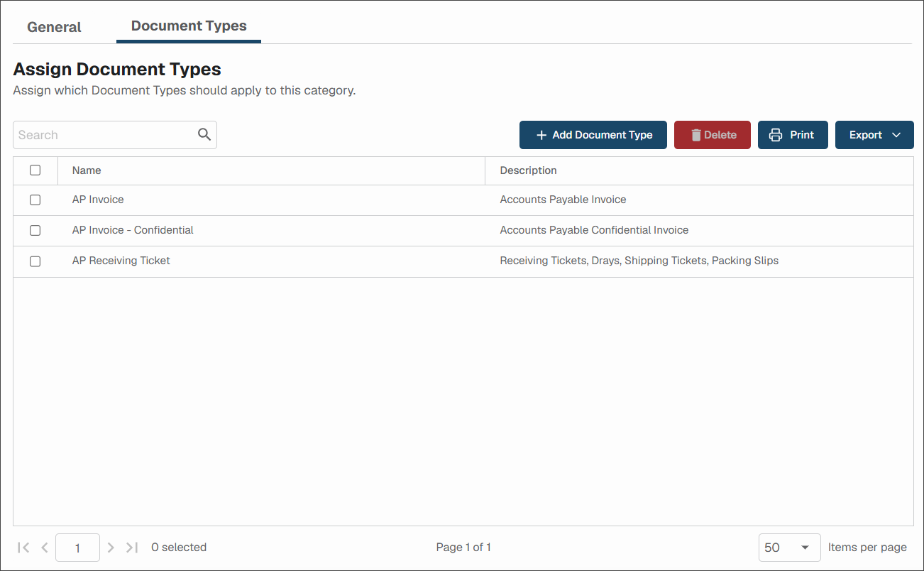The width and height of the screenshot is (924, 571).
Task: Click the 'Assign Document Types' heading
Action: click(x=117, y=69)
